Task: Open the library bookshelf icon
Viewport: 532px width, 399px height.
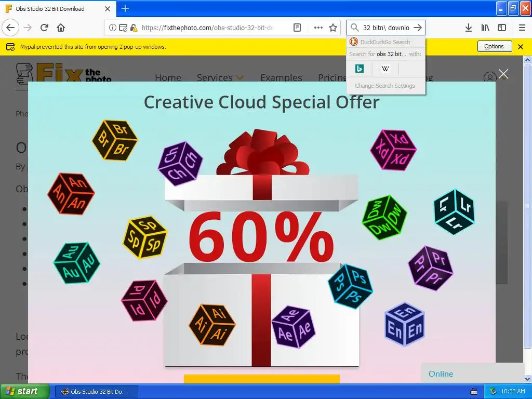Action: point(485,28)
